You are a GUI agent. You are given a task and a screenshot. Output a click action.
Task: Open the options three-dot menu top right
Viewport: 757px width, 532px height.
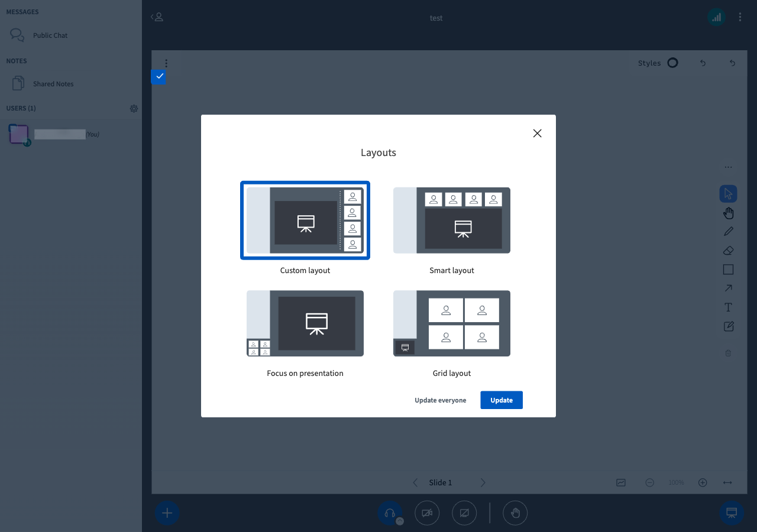[x=740, y=17]
